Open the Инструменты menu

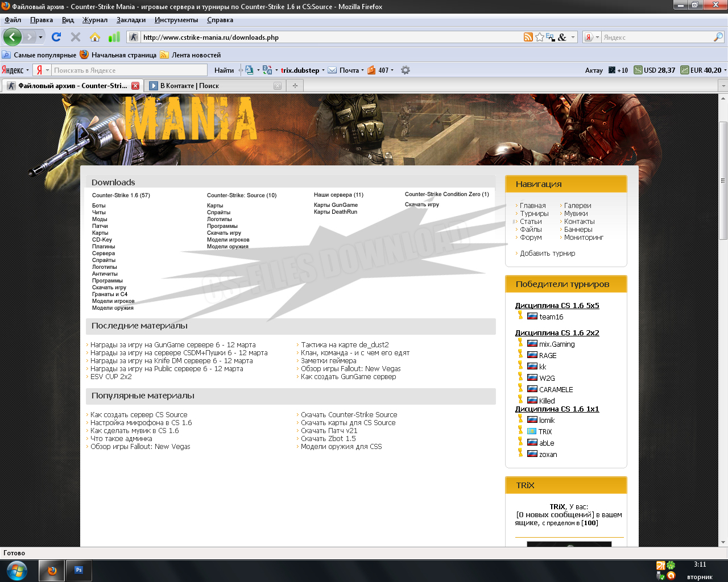tap(176, 20)
